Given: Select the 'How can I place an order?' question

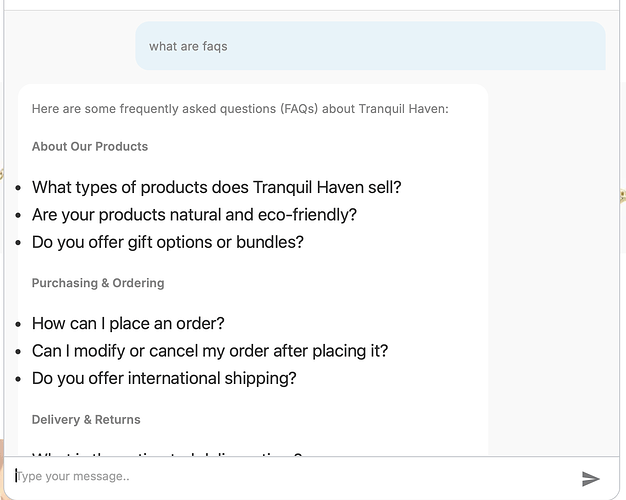Looking at the screenshot, I should coord(128,323).
